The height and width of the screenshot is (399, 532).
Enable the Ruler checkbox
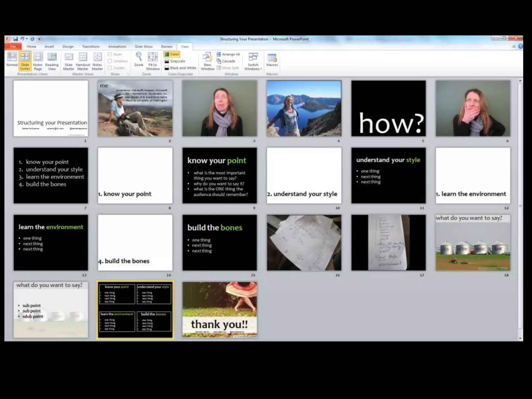click(x=110, y=54)
